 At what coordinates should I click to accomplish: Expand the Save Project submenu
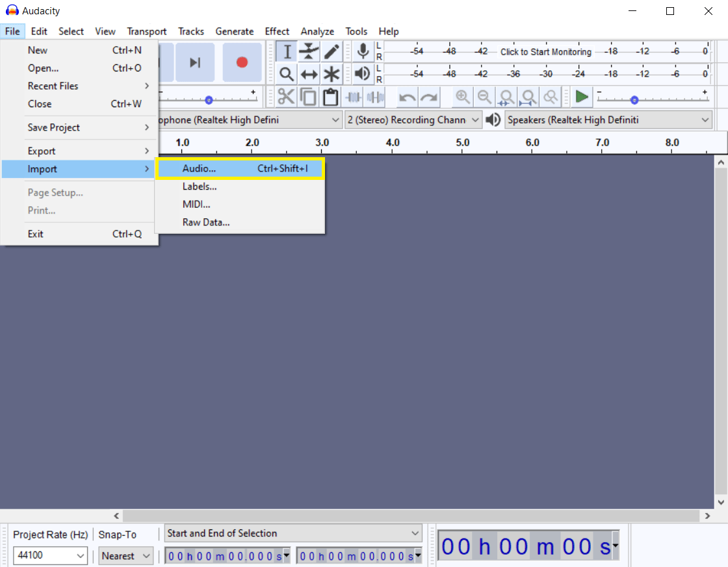[x=80, y=127]
